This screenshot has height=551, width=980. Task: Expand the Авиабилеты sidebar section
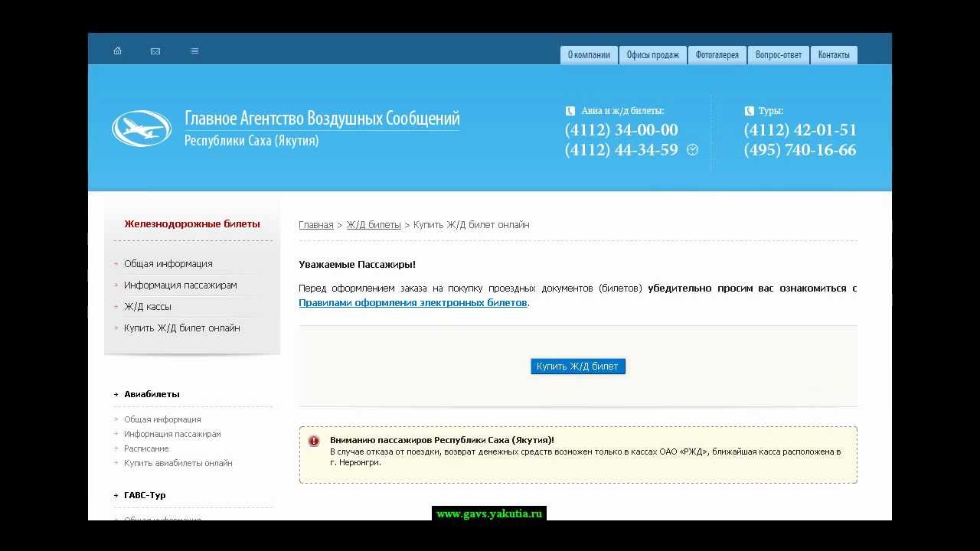(152, 394)
